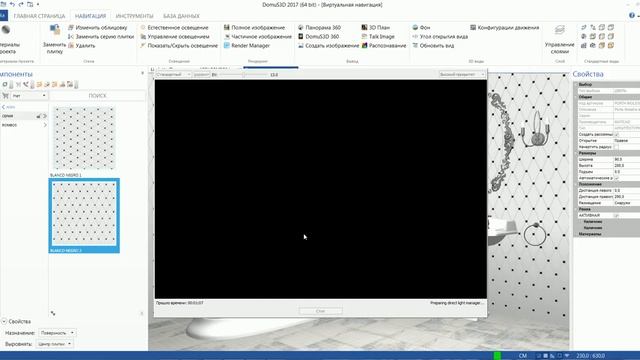Image resolution: width=640 pixels, height=360 pixels.
Task: Toggle Автоматическое checkbox in Размеры
Action: [616, 178]
